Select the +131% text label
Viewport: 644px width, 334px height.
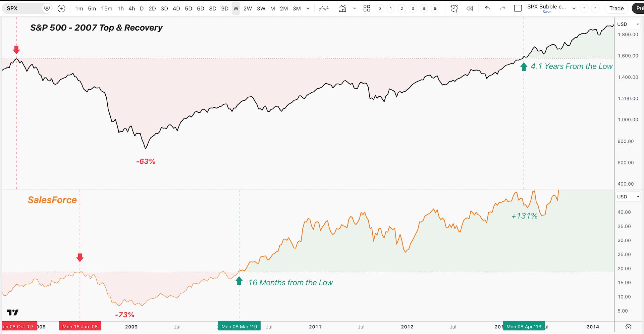tap(524, 216)
